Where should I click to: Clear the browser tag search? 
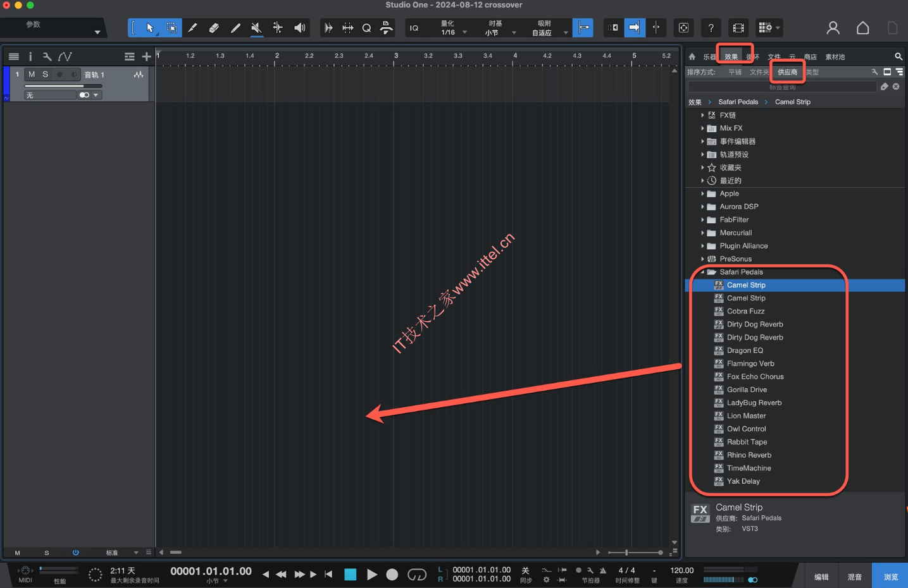896,87
